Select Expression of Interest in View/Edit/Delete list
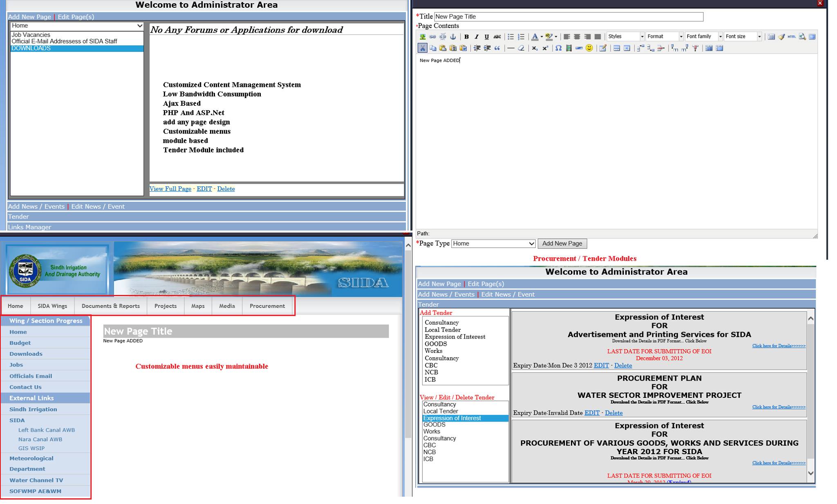Viewport: 837px width, 504px height. point(465,418)
